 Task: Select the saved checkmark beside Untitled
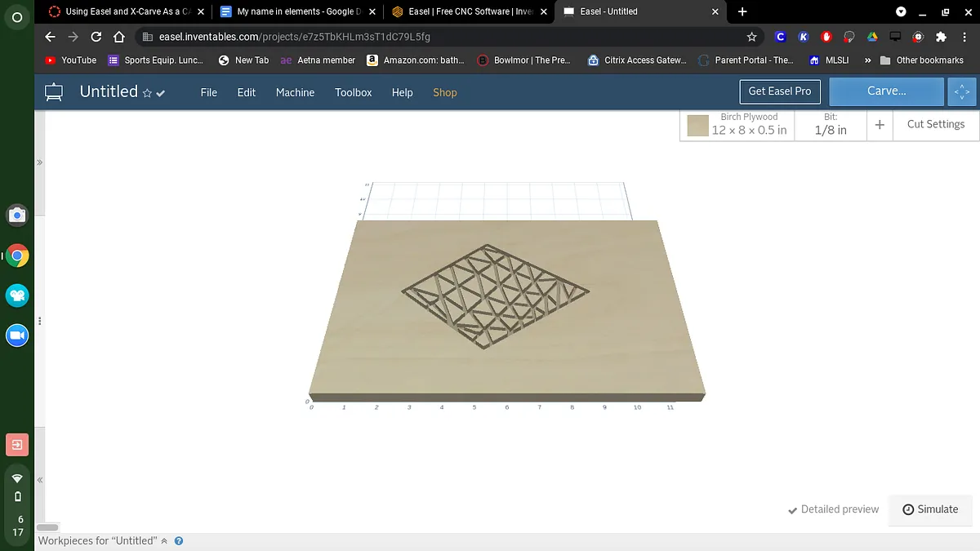[161, 93]
